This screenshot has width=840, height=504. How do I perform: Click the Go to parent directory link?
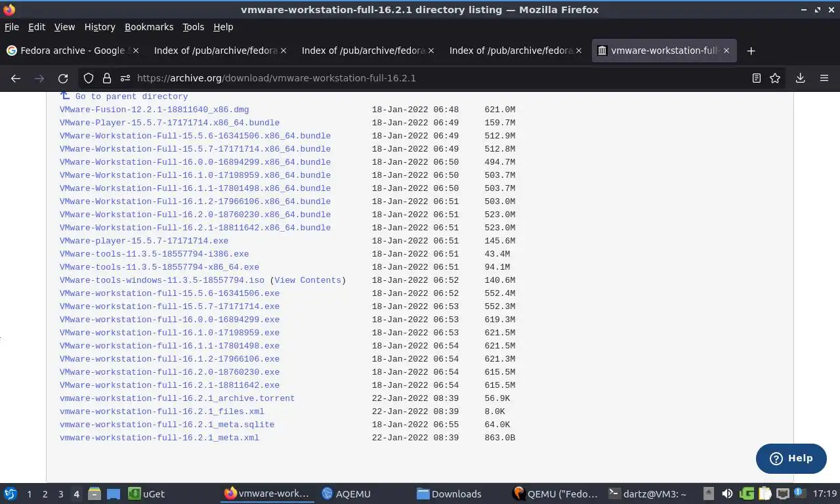131,96
